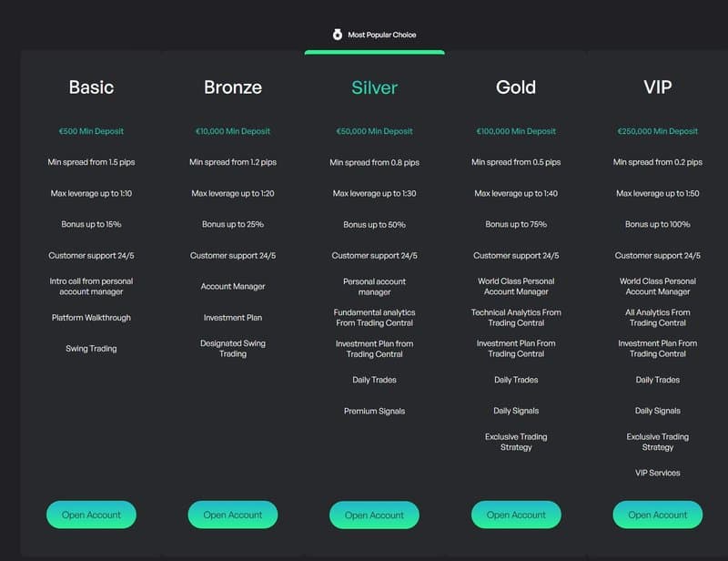This screenshot has width=728, height=561.
Task: Click Min spread from 0.2 pips
Action: pos(657,162)
